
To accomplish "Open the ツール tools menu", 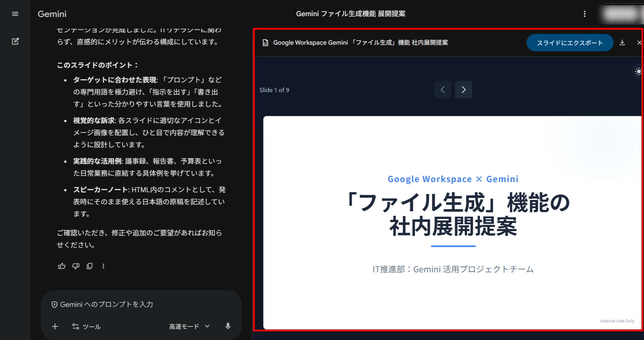I will (86, 326).
